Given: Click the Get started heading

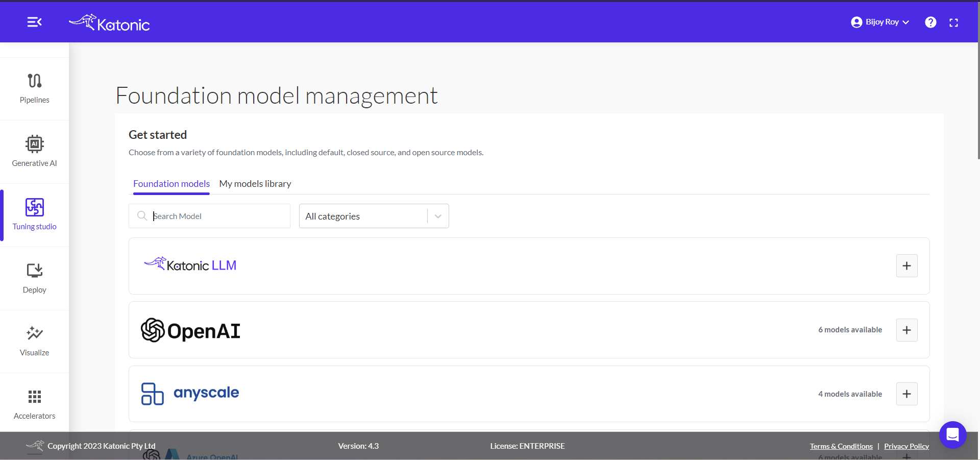Looking at the screenshot, I should (x=158, y=135).
